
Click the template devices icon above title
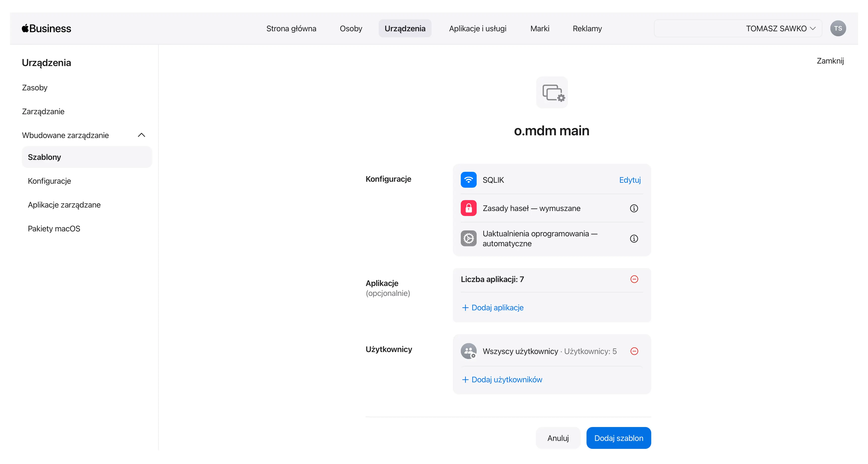click(552, 93)
